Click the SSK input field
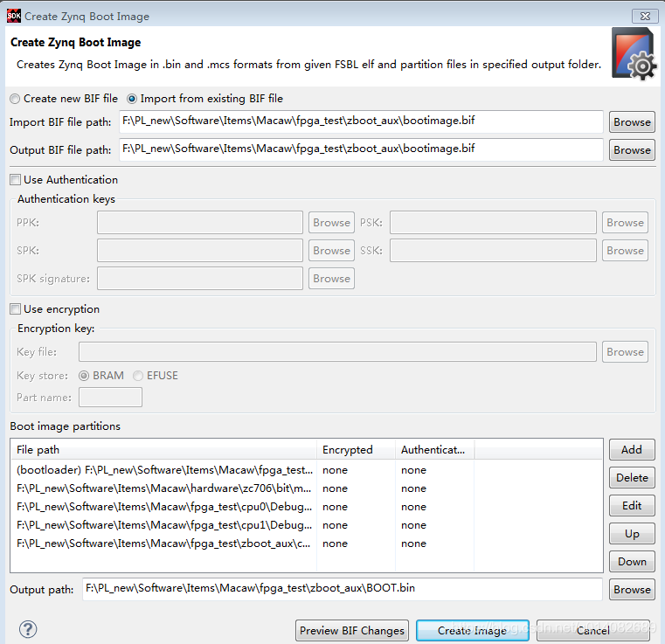This screenshot has height=644, width=665. [x=493, y=251]
